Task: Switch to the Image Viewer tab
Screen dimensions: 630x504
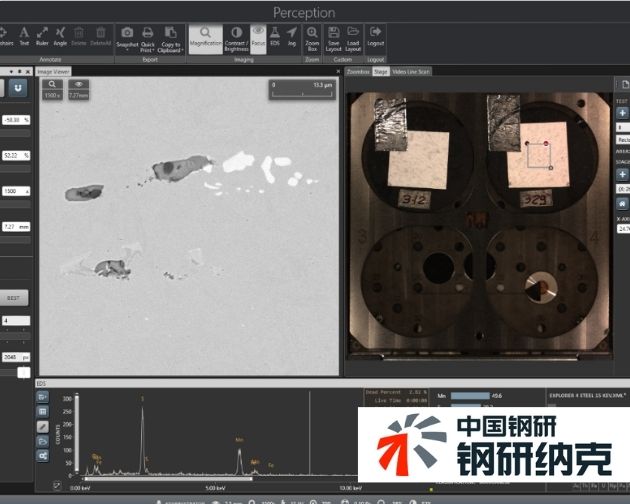Action: pos(53,72)
